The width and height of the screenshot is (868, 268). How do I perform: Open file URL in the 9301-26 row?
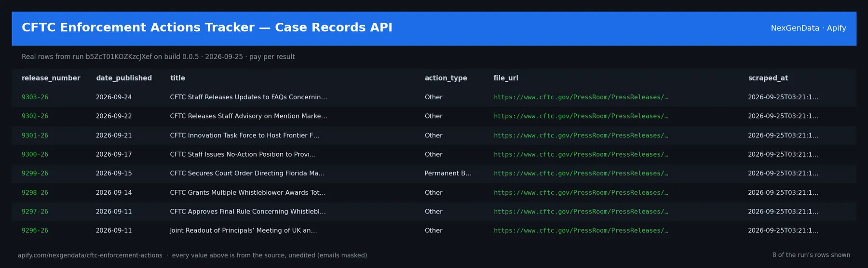click(581, 135)
